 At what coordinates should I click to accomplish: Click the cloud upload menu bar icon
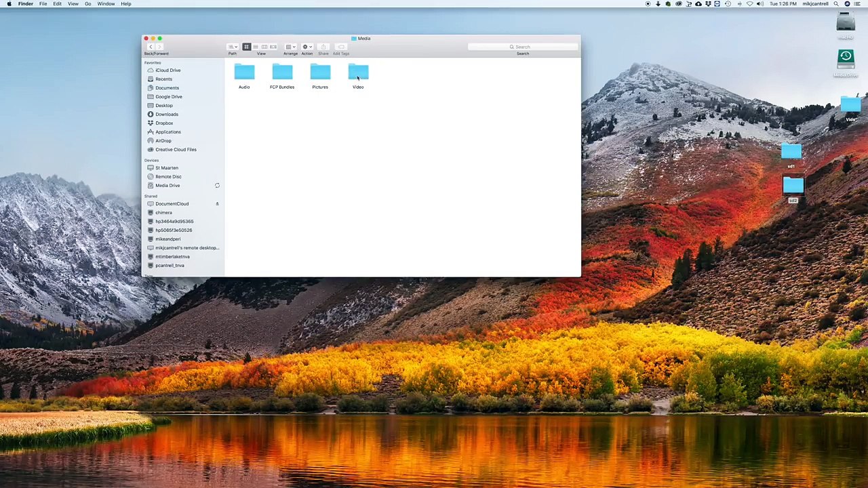[x=698, y=4]
